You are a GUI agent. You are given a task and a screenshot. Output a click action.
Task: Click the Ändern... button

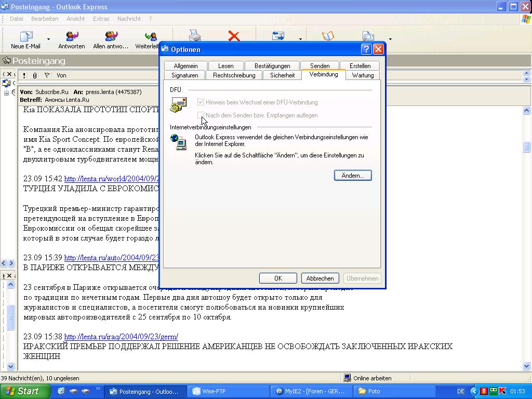pyautogui.click(x=353, y=176)
